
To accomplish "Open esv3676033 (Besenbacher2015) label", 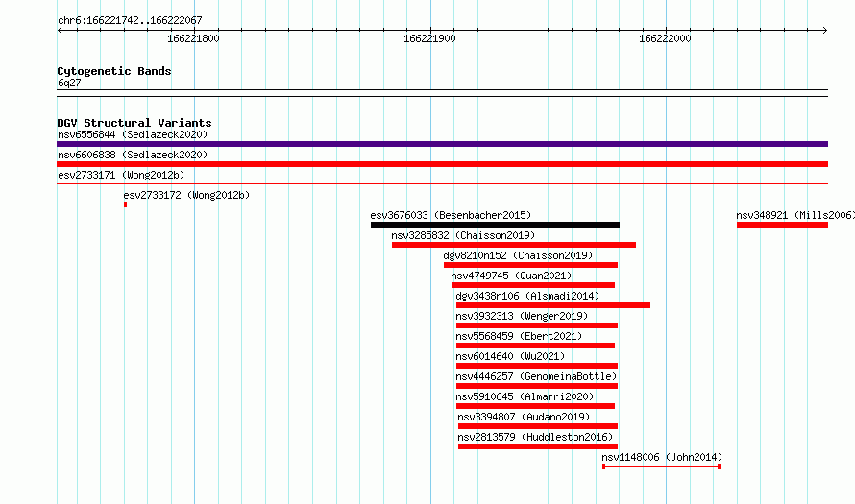I will 451,215.
